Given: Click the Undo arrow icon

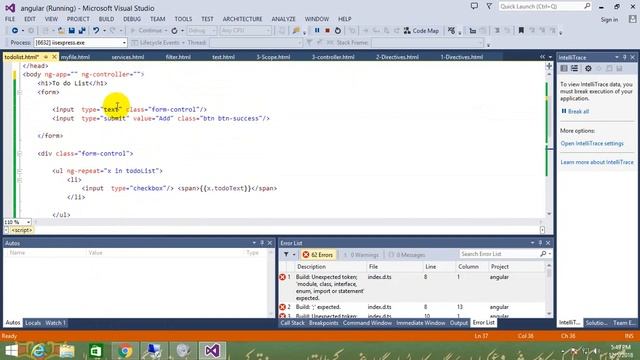Looking at the screenshot, I should point(96,31).
